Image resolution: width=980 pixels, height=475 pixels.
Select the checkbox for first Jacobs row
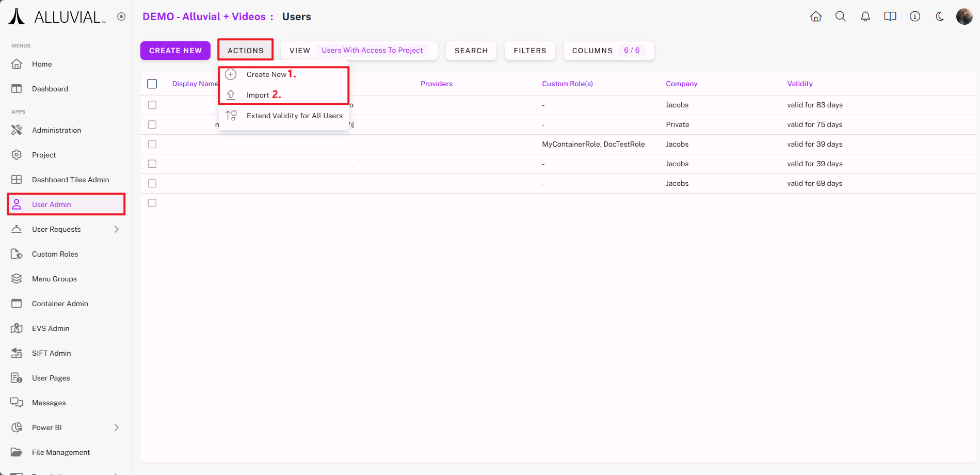click(152, 105)
